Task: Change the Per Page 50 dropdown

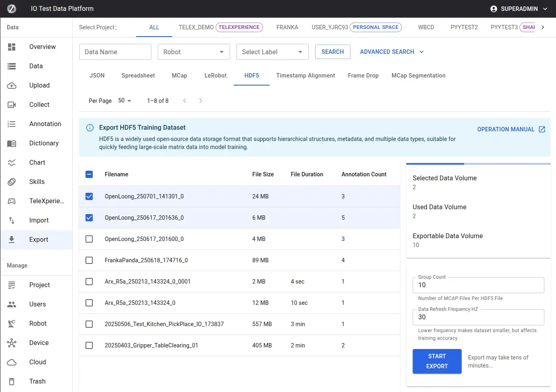Action: tap(125, 101)
